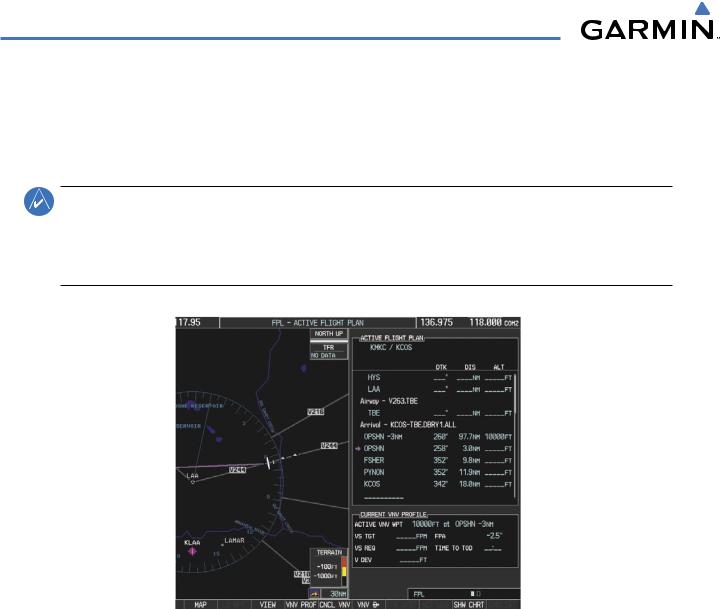722x609 pixels.
Task: Click the VS REQ FPM field
Action: [x=412, y=548]
